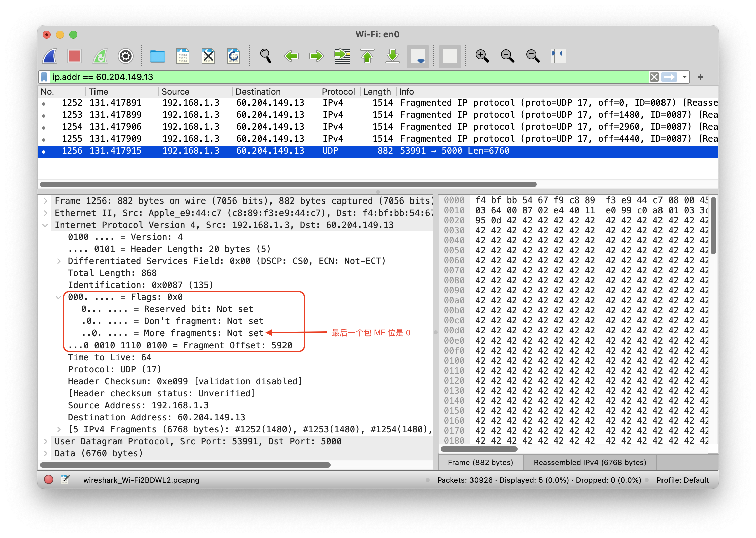Open capture options gear icon
Screen dimensions: 756x538
pos(126,56)
